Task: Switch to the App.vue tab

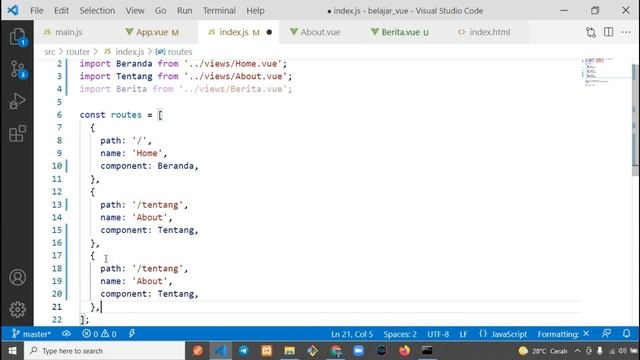Action: [152, 32]
